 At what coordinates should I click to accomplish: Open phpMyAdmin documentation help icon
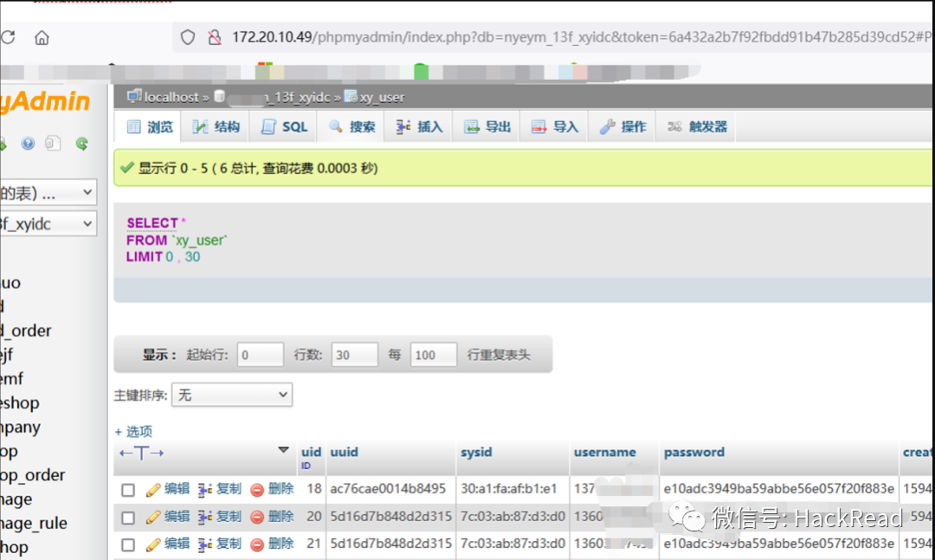(x=28, y=144)
